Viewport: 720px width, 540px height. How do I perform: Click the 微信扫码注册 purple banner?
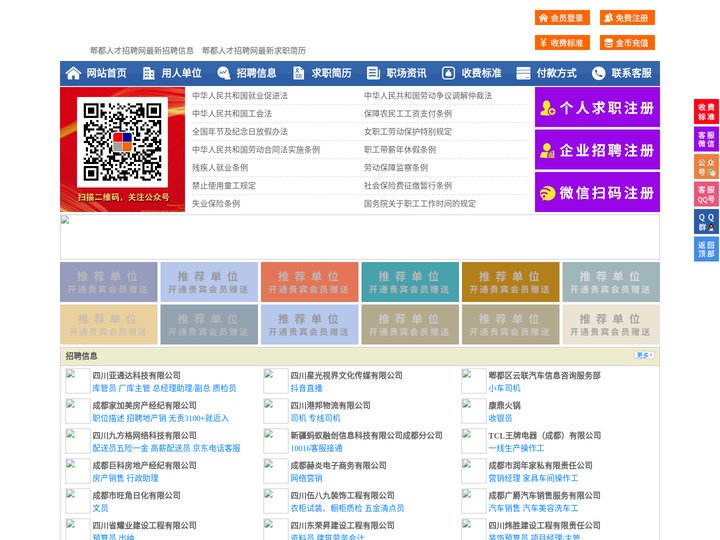pyautogui.click(x=597, y=192)
